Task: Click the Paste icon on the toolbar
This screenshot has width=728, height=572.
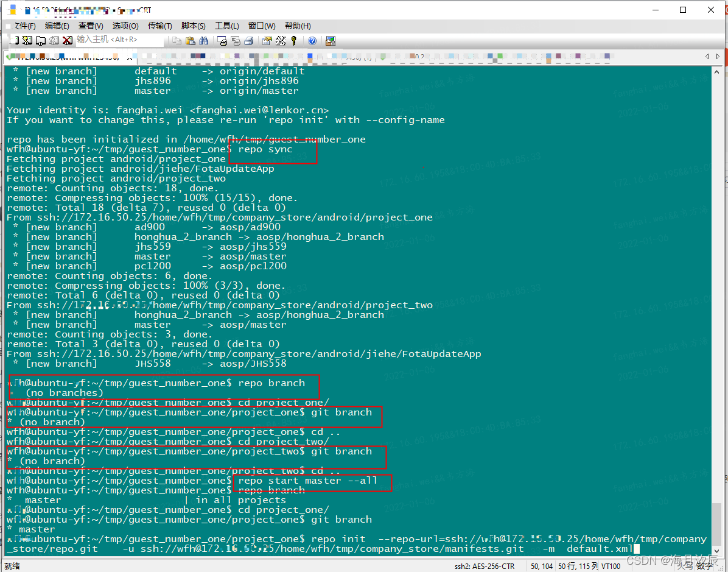Action: click(x=190, y=41)
